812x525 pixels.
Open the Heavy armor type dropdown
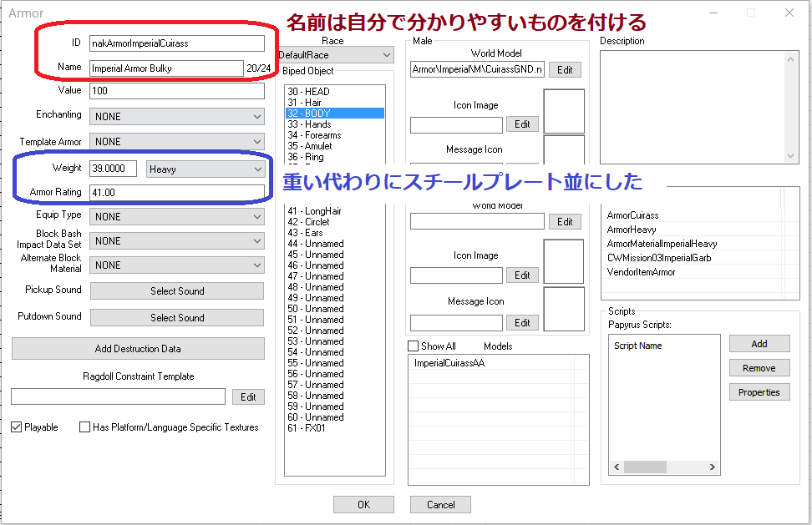click(x=205, y=169)
